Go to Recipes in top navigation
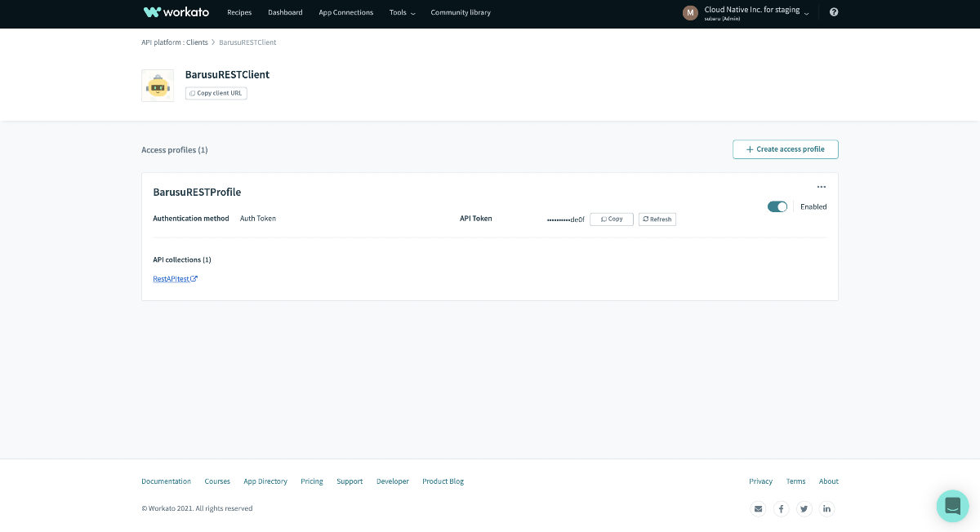Screen dimensions: 980x532 [x=239, y=12]
